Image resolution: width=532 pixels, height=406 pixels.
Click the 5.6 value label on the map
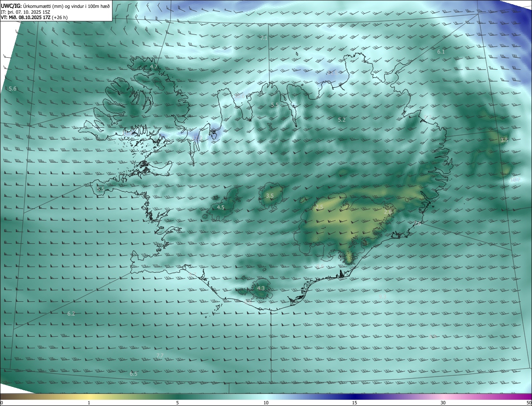(12, 89)
